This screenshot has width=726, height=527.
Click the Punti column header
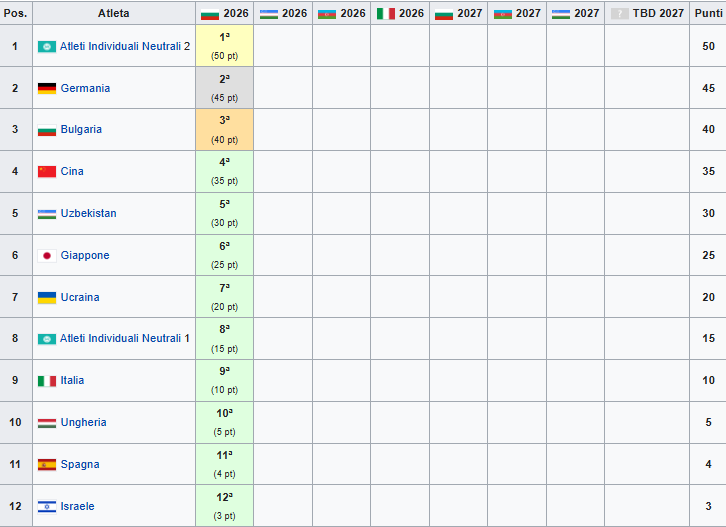point(707,14)
